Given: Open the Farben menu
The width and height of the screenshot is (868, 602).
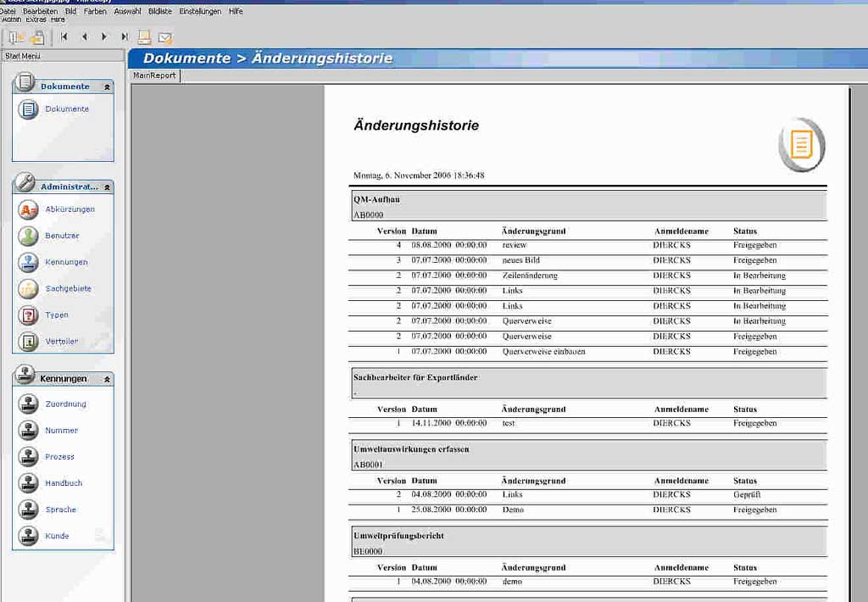Looking at the screenshot, I should point(95,11).
